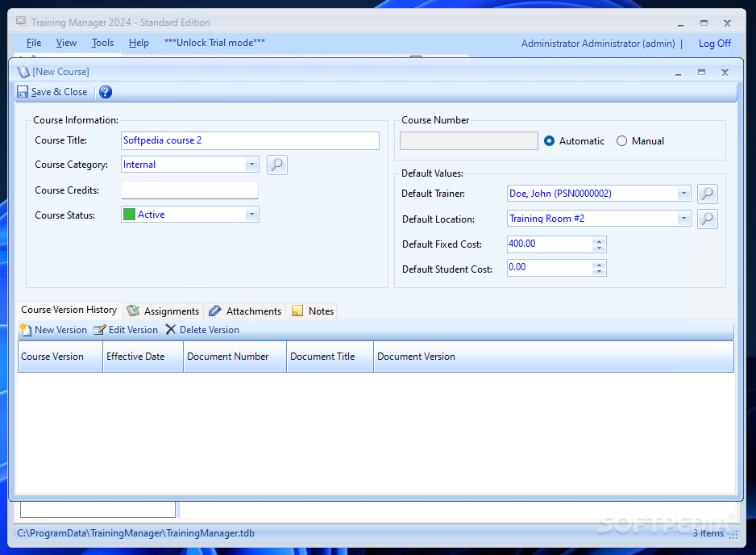Open the Tools menu

click(x=102, y=43)
